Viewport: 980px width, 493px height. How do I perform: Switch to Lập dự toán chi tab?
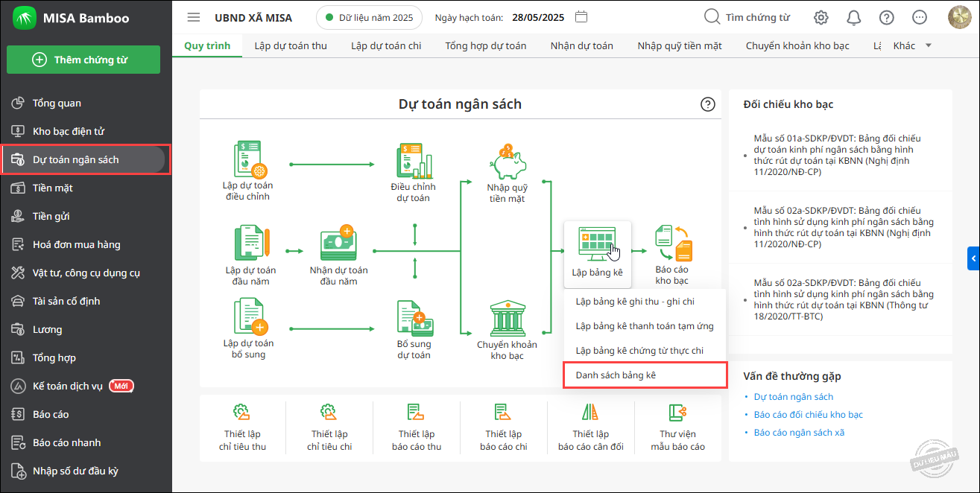coord(386,45)
